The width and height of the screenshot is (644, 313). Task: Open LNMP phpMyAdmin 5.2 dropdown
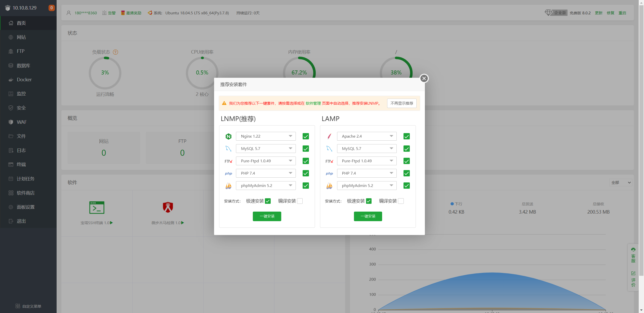tap(266, 185)
